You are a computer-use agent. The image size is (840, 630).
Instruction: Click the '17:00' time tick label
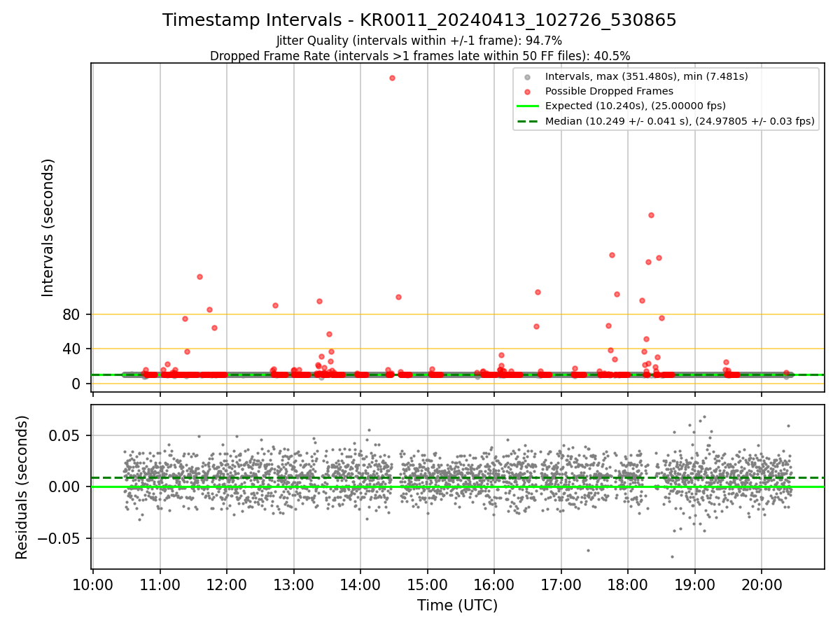561,584
